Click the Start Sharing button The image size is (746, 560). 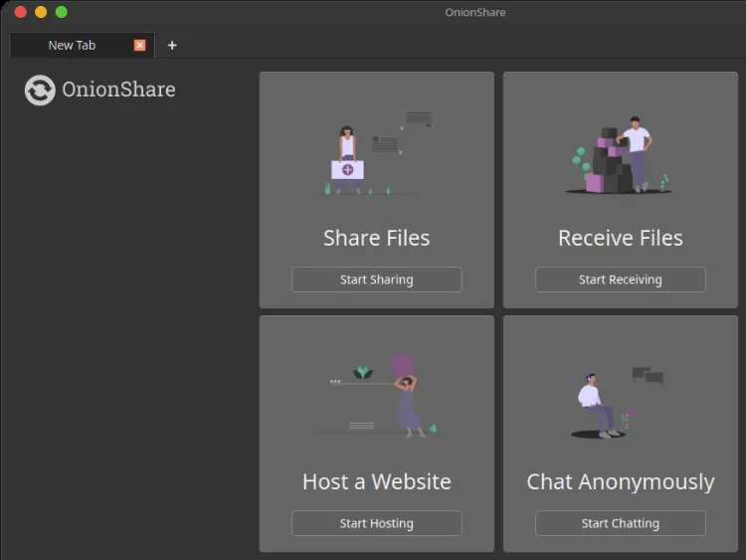click(x=376, y=280)
